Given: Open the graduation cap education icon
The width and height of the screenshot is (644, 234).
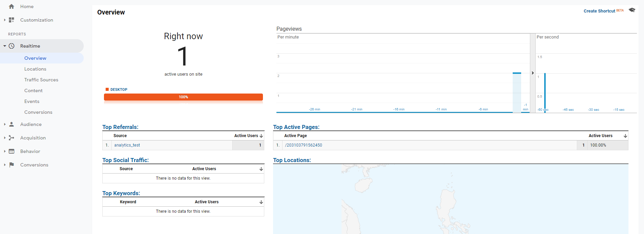Looking at the screenshot, I should coord(632,10).
